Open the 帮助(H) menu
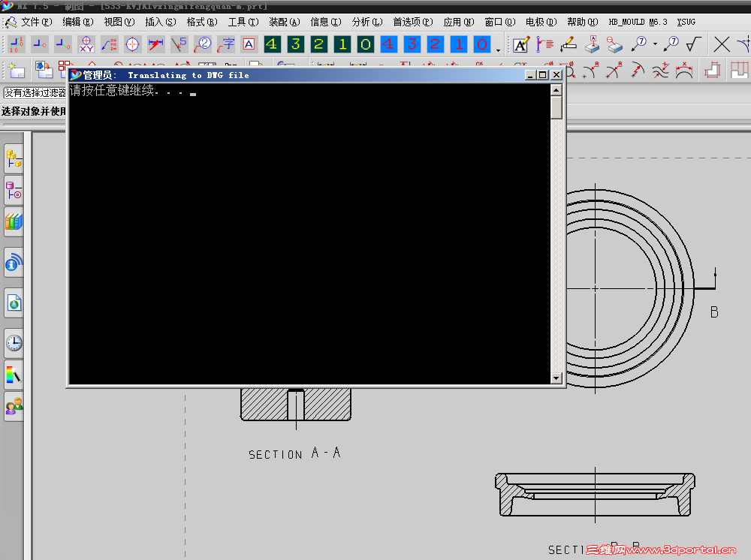 583,22
